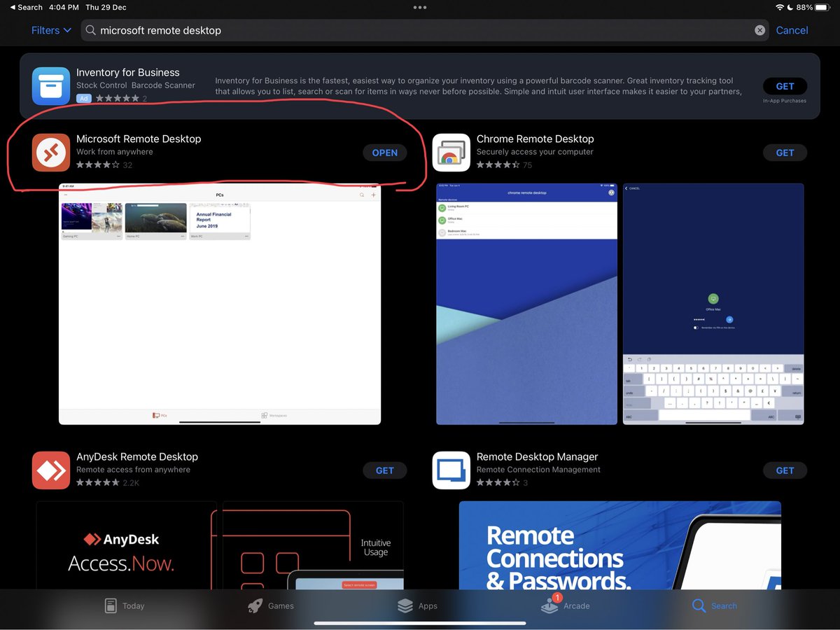Tap the battery indicator icon
Viewport: 840px width, 630px height.
(x=824, y=7)
